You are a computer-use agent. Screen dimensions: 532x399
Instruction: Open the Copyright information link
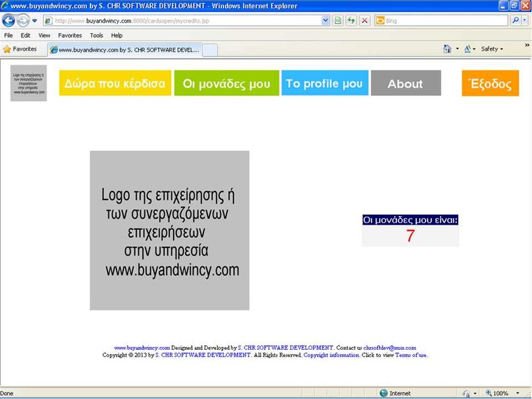(331, 355)
